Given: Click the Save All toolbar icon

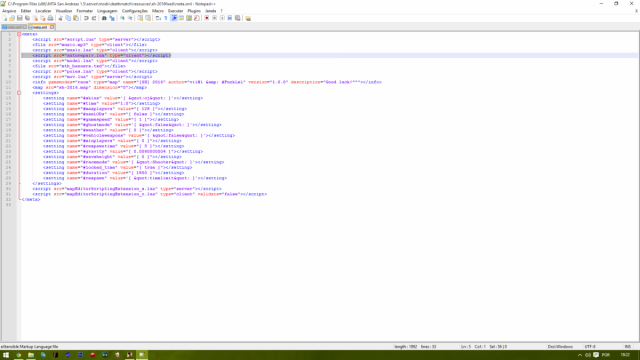Looking at the screenshot, I should (27, 18).
